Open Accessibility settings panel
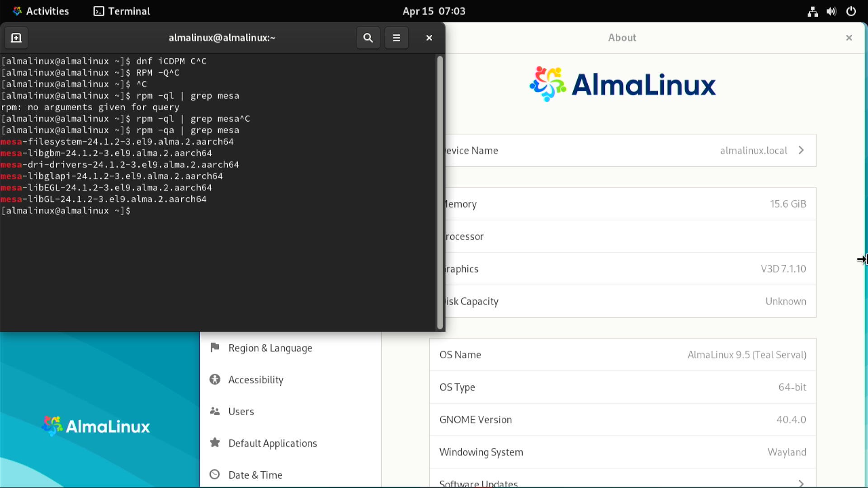Viewport: 868px width, 488px height. click(x=291, y=380)
